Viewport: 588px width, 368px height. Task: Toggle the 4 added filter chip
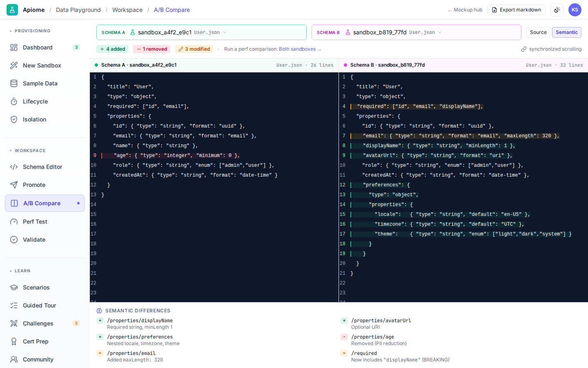113,49
